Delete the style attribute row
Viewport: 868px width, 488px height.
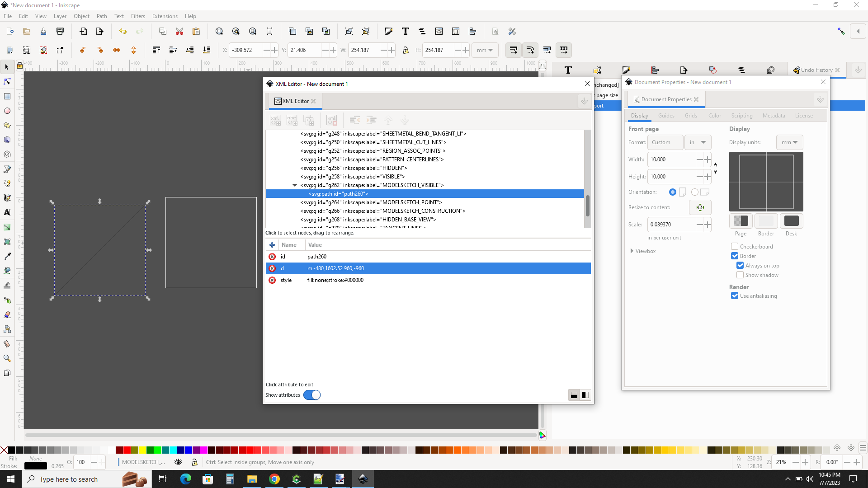(x=272, y=280)
